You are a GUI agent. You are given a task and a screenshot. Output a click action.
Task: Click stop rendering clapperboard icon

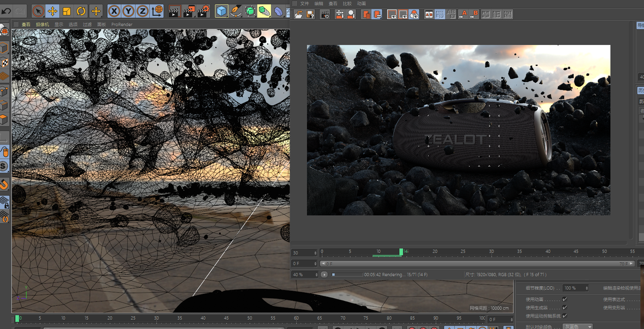(324, 14)
